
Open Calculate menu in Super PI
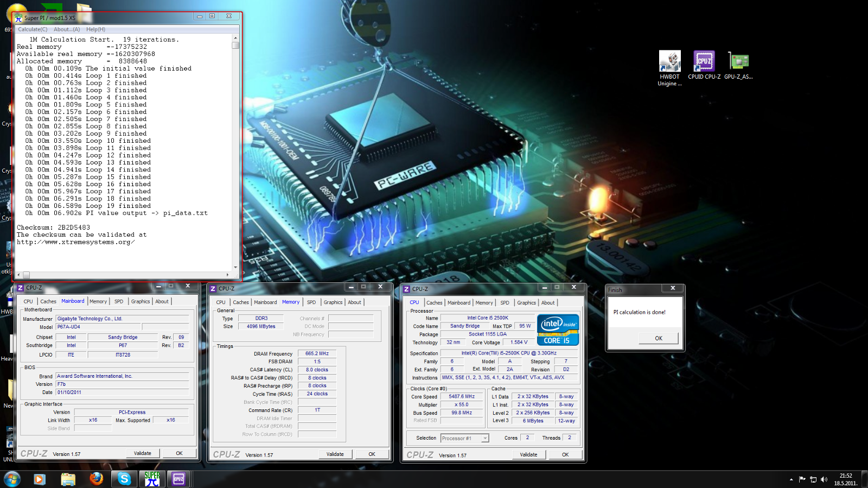pos(33,29)
